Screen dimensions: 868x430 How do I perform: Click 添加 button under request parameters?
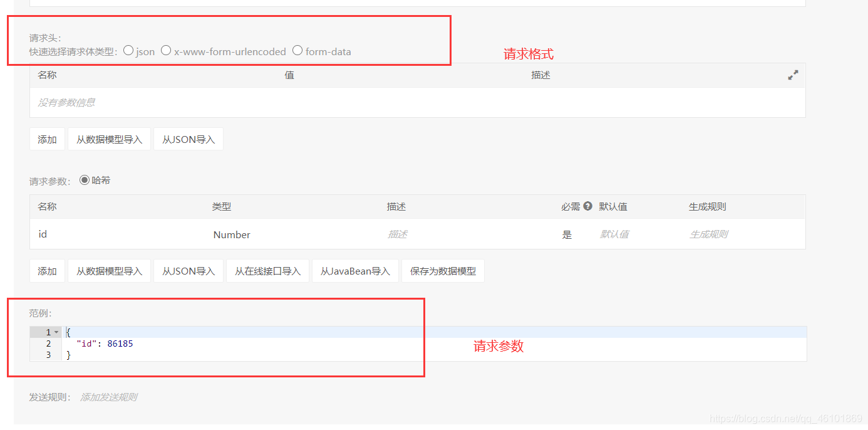(x=47, y=271)
